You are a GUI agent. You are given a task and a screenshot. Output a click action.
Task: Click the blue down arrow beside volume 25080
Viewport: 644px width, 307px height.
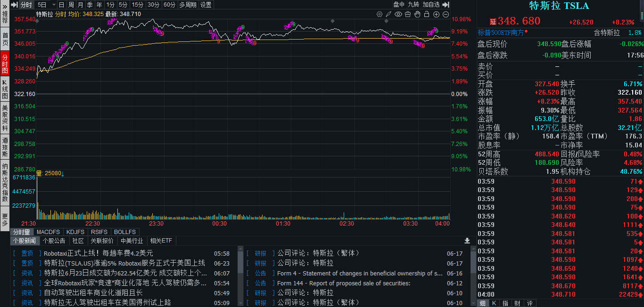[63, 173]
